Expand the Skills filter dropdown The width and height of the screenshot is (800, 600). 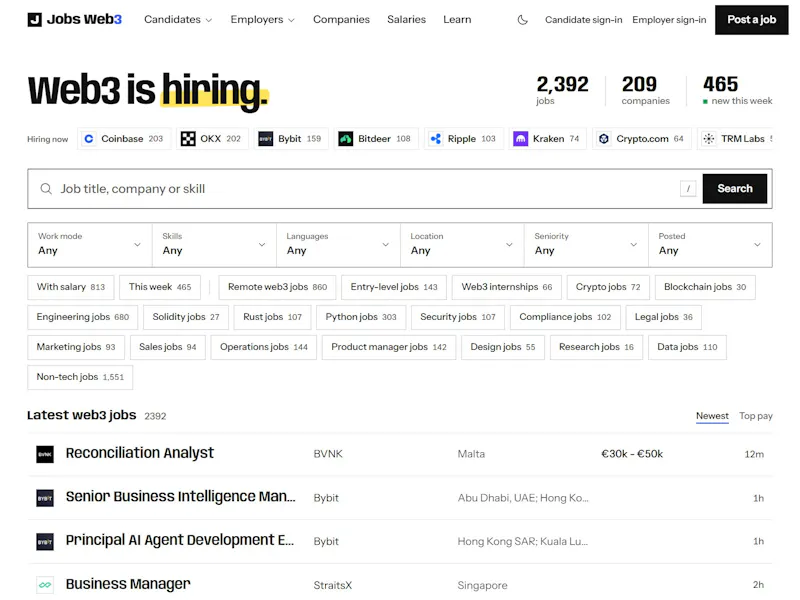click(x=214, y=245)
